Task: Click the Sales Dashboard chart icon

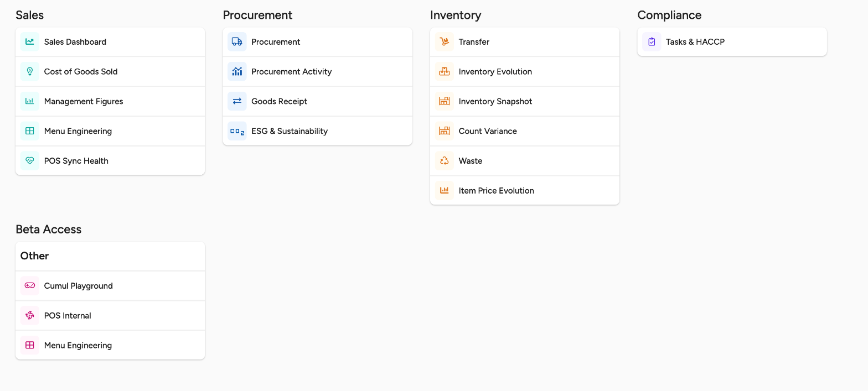Action: [30, 41]
